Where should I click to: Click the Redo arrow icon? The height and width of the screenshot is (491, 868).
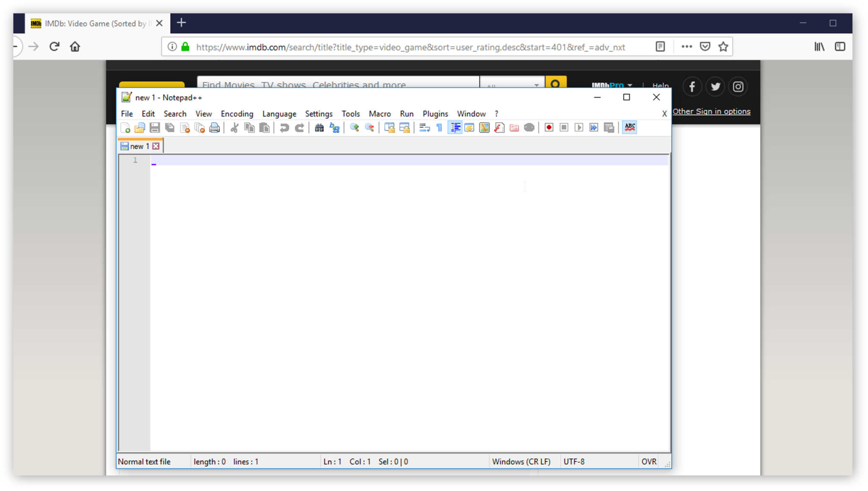click(x=299, y=128)
